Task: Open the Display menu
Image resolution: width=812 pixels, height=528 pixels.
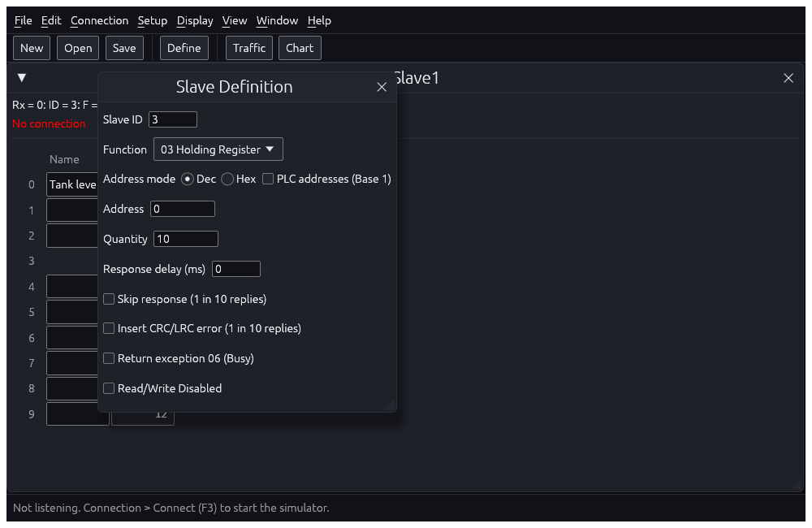Action: coord(195,21)
